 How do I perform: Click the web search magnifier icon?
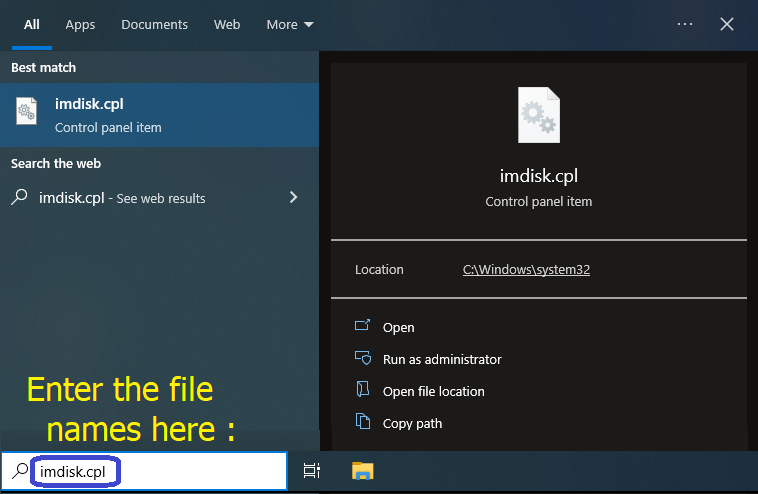pyautogui.click(x=19, y=197)
